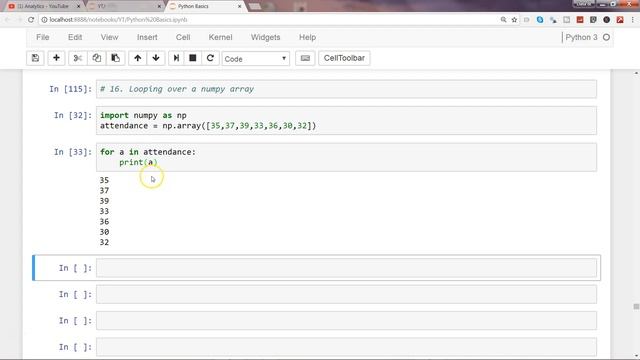640x360 pixels.
Task: Open the Kernel menu
Action: 220,37
